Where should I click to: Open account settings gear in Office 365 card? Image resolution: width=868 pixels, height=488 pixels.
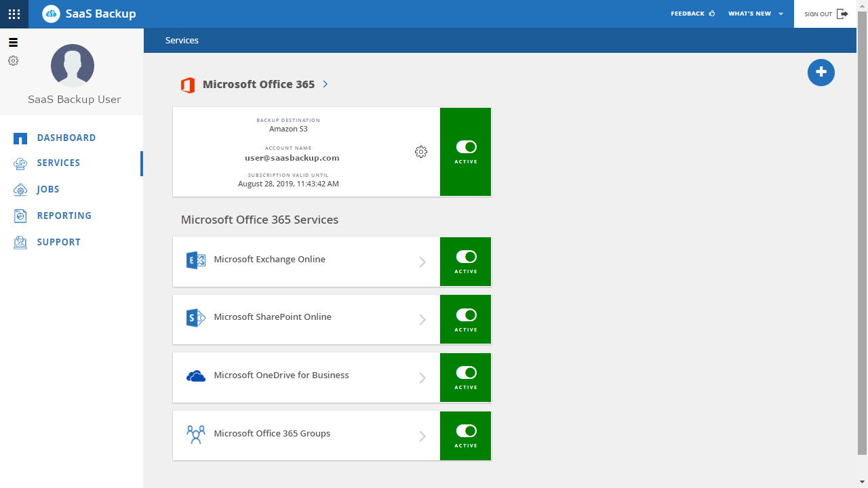pyautogui.click(x=421, y=152)
